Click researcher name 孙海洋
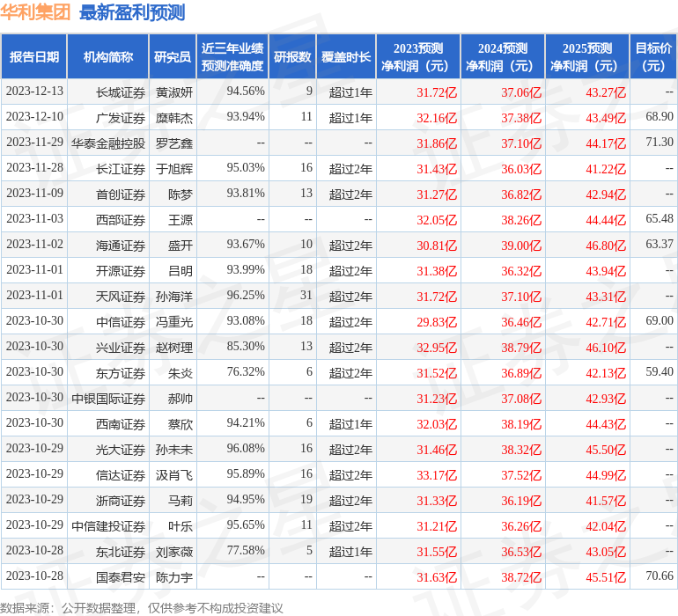This screenshot has width=678, height=616. point(174,296)
